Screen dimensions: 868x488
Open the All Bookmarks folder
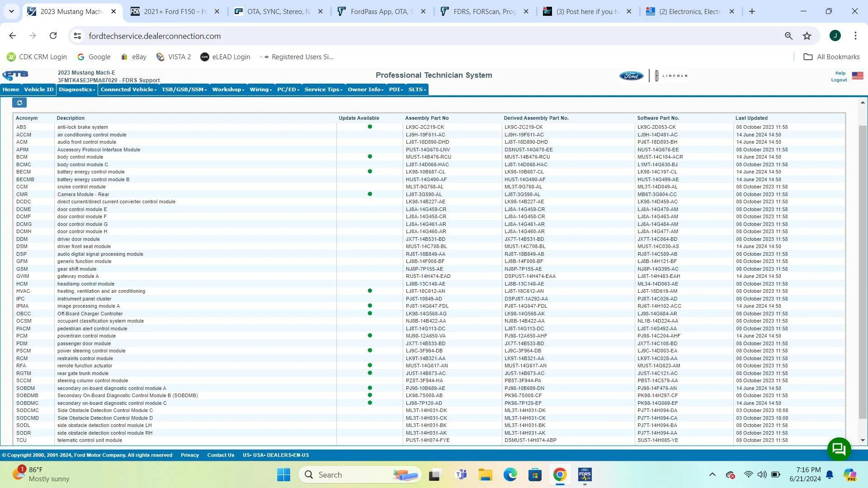tap(831, 57)
